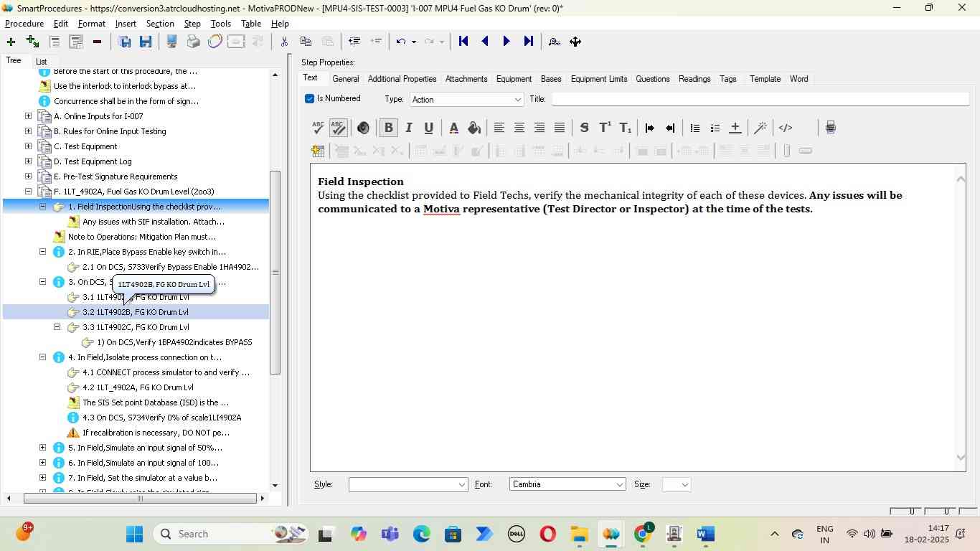Screen dimensions: 980x551
Task: Open the Tools menu
Action: [x=220, y=24]
